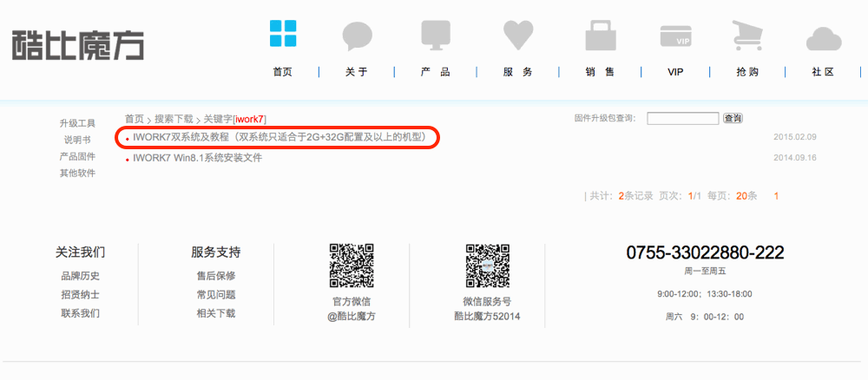Open IWORK7 Win8.1 system install file link
Screen dimensions: 868x380
pos(197,158)
